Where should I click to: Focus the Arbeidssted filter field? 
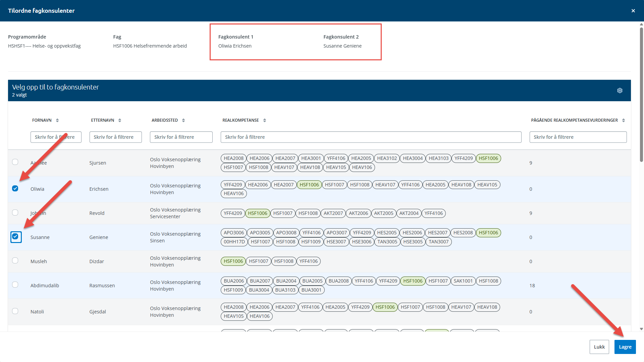click(x=183, y=137)
